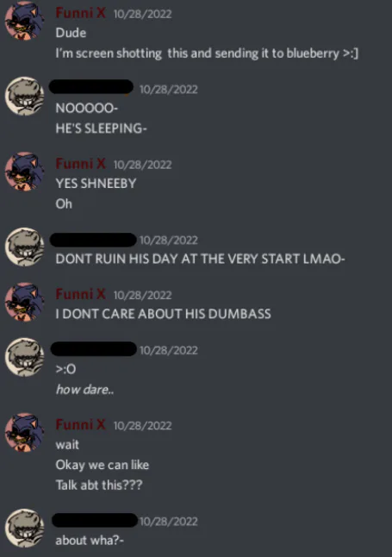Open the avatar beside "I DONT CARE ABOUT HIS DUMBASS"
Viewport: 392px width, 557px height.
click(x=24, y=302)
